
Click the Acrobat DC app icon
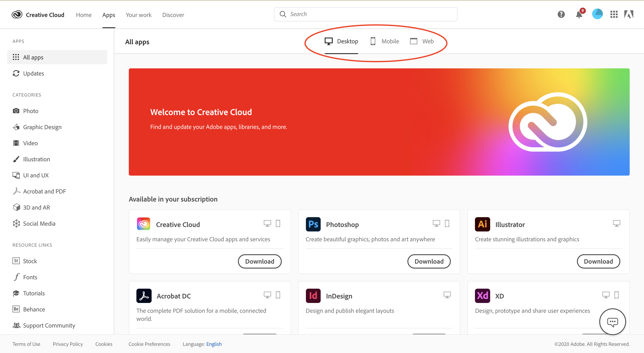coord(144,296)
